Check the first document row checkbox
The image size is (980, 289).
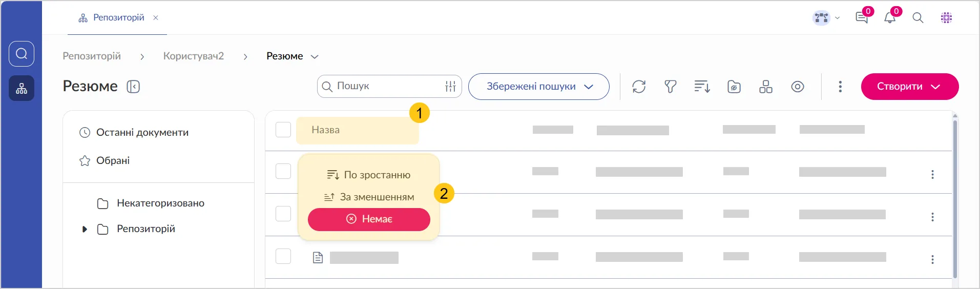pos(283,171)
